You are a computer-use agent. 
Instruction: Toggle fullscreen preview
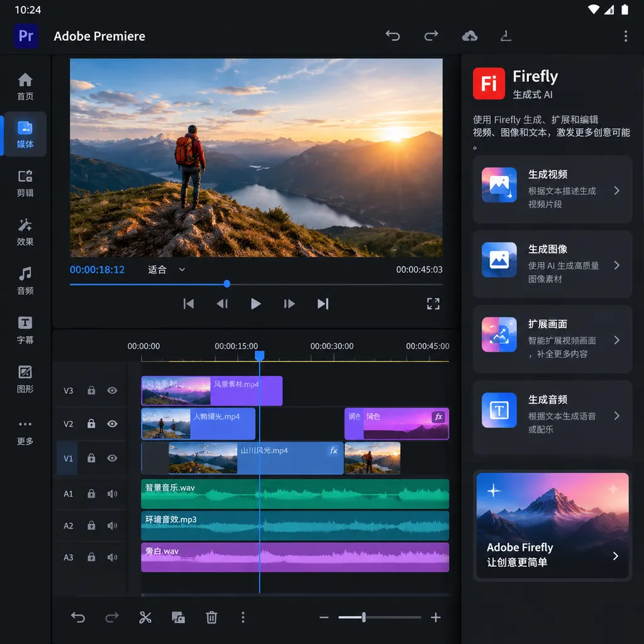(433, 304)
